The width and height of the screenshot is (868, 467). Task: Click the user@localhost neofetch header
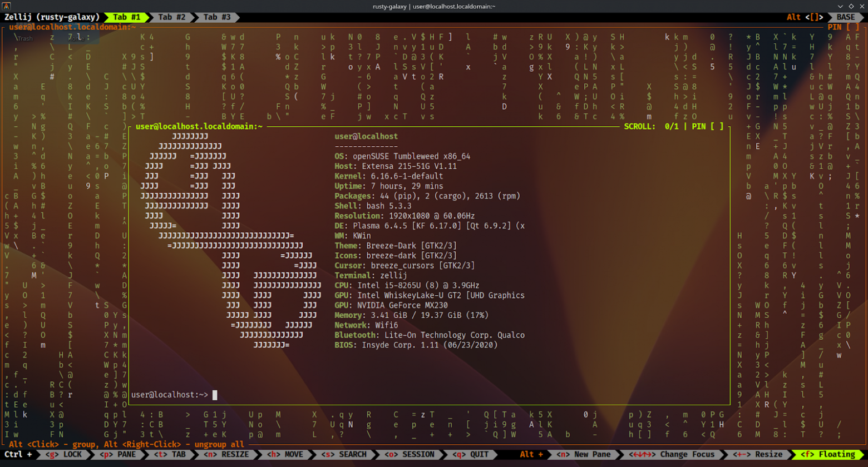point(366,136)
